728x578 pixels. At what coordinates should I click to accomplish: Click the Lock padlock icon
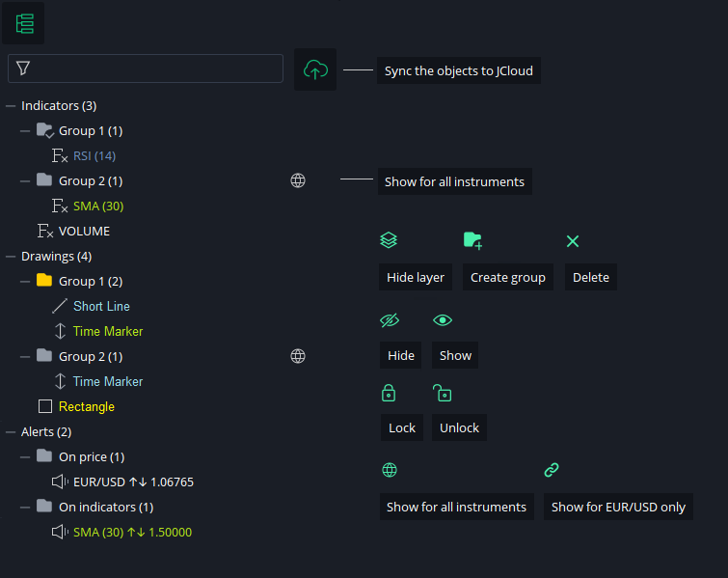tap(389, 393)
